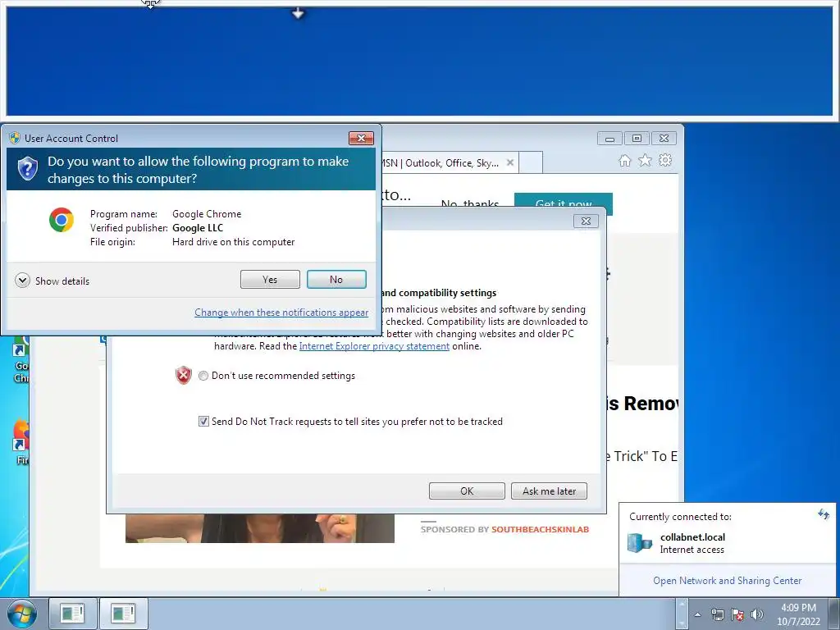Click Ask me later button
Image resolution: width=840 pixels, height=630 pixels.
[x=549, y=491]
